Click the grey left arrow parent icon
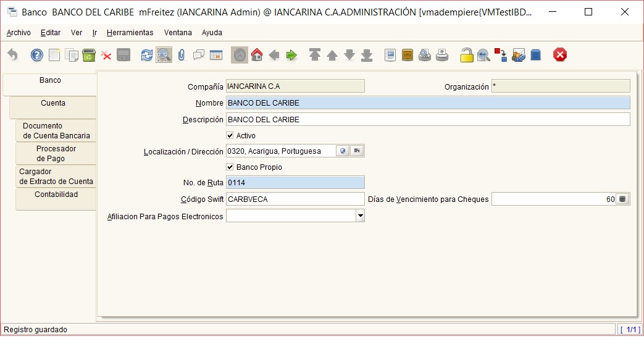 [274, 54]
